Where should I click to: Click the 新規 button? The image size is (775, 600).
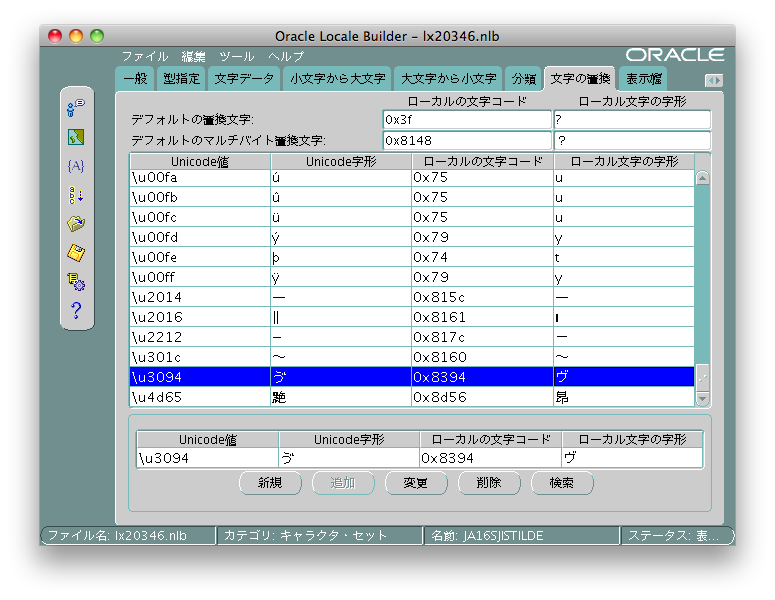[x=270, y=483]
